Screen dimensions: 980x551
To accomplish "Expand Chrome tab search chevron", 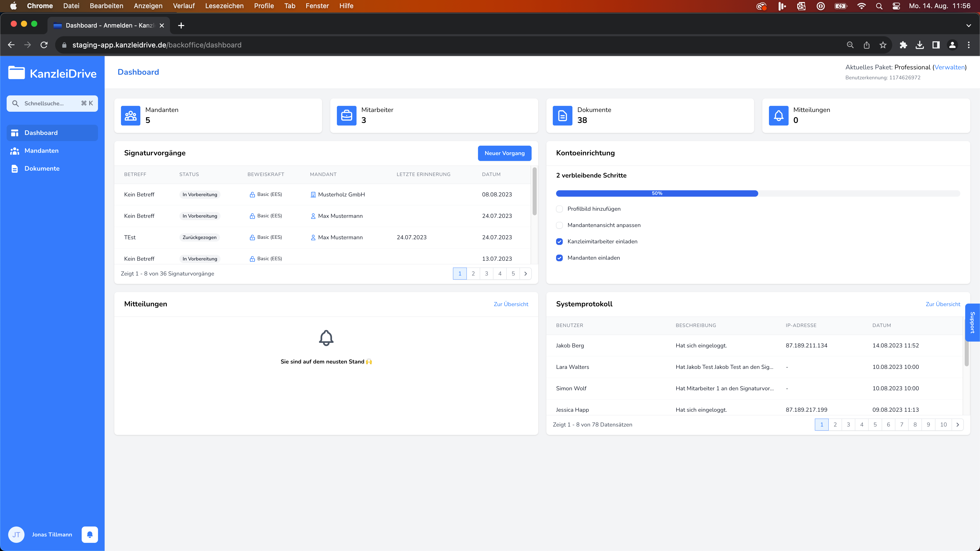I will point(968,26).
